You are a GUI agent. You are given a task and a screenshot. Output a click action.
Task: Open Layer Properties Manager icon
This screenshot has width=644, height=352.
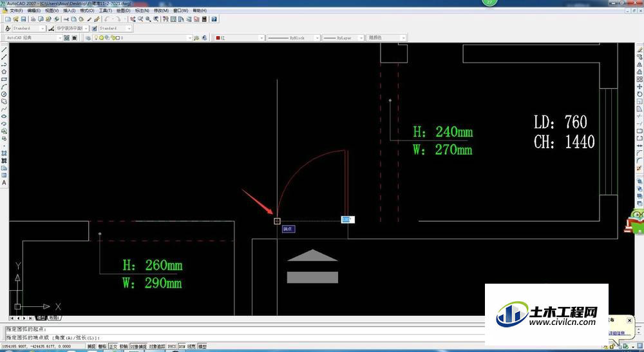[88, 38]
